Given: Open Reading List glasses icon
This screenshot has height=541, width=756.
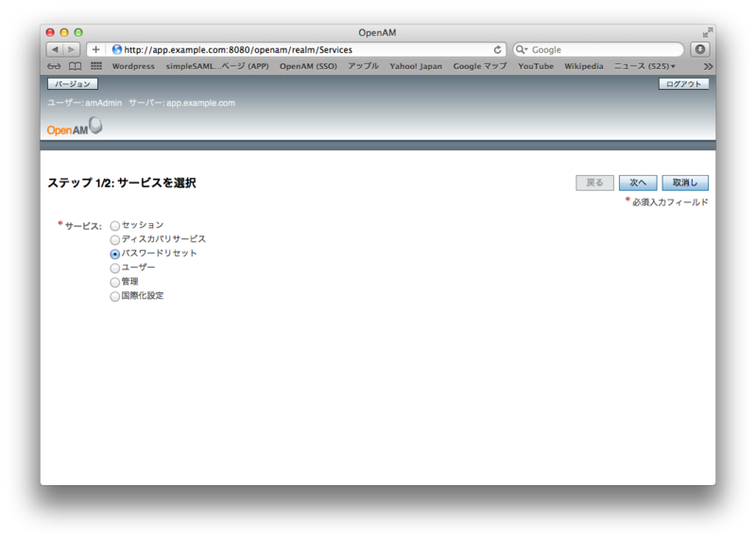Looking at the screenshot, I should 54,66.
